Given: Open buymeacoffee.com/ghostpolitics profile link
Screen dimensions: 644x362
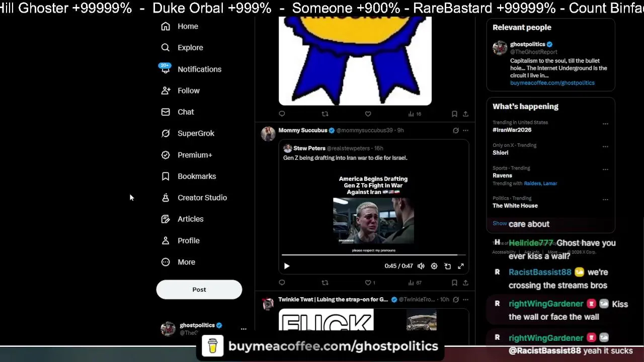Looking at the screenshot, I should tap(552, 83).
